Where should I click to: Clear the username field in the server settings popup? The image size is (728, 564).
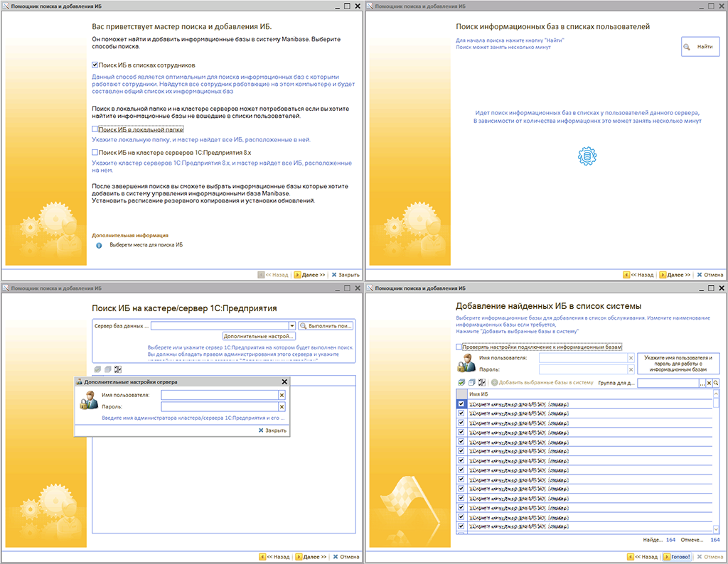coord(282,394)
